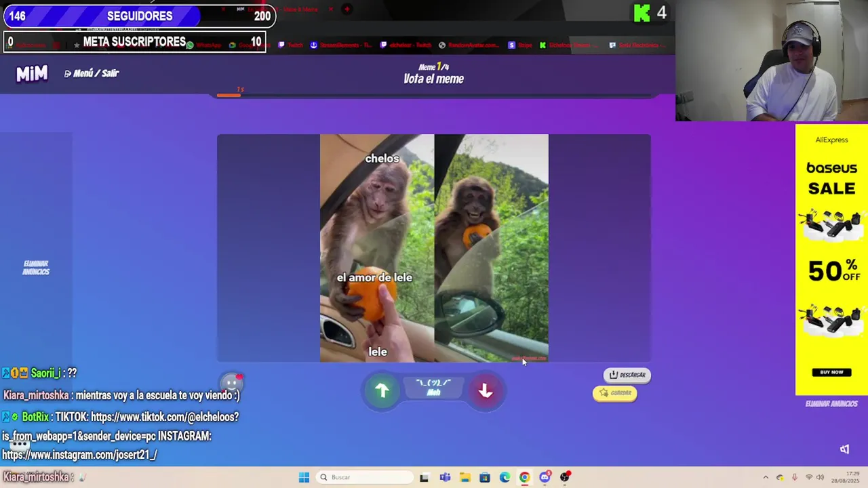This screenshot has height=488, width=868.
Task: Save the meme with the GUARDAR button
Action: [x=615, y=393]
